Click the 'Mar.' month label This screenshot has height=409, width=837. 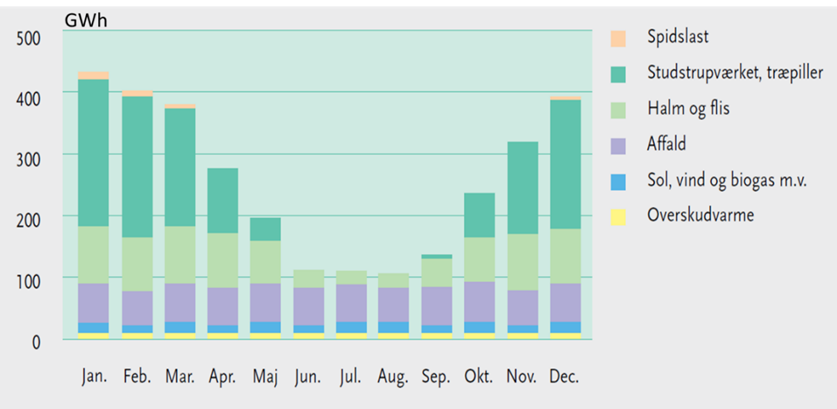coord(180,376)
